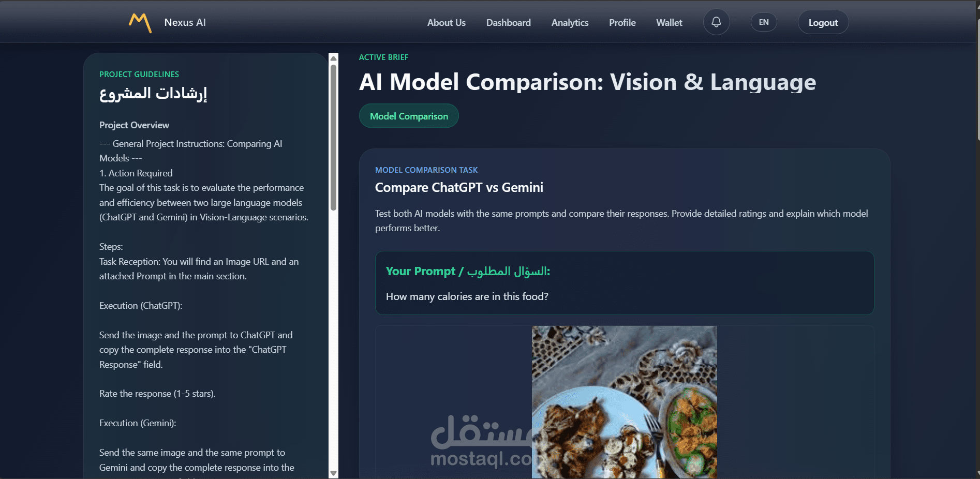The height and width of the screenshot is (479, 980).
Task: Log out with the Logout button
Action: tap(823, 22)
